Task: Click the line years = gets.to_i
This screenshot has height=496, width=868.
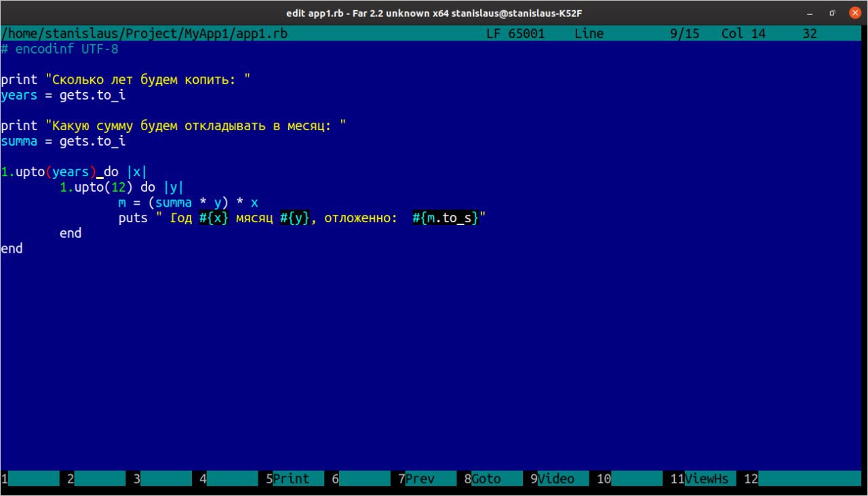Action: (63, 95)
